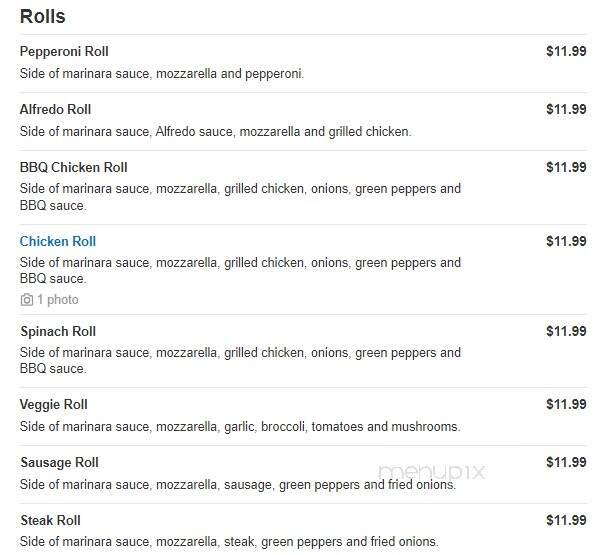Select the Steak Roll item title
611x555 pixels.
pyautogui.click(x=50, y=520)
